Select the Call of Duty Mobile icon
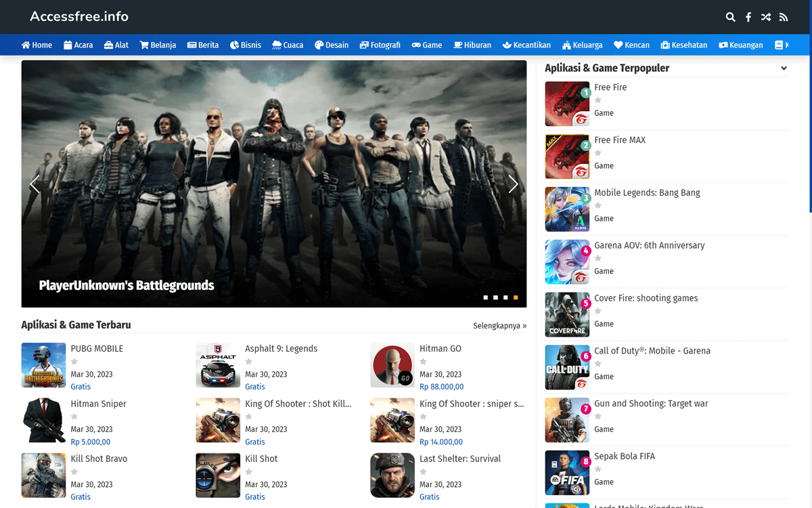The image size is (812, 508). click(567, 367)
